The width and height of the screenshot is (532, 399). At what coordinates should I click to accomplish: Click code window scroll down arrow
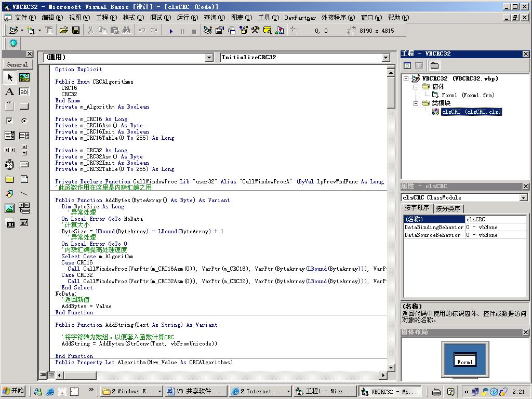coord(391,367)
